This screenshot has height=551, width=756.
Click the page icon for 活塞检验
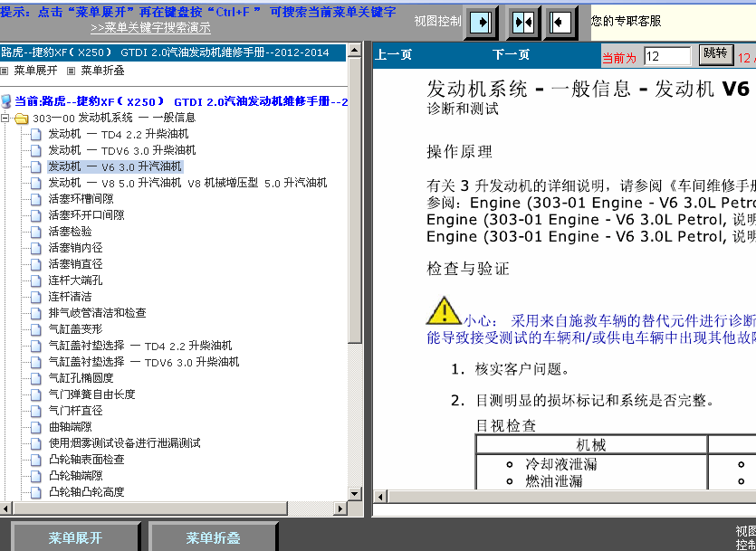point(36,233)
